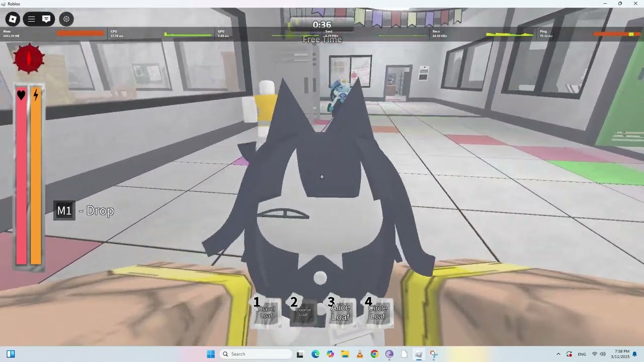The width and height of the screenshot is (644, 362).
Task: Click the Mem performance stat
Action: (54, 33)
